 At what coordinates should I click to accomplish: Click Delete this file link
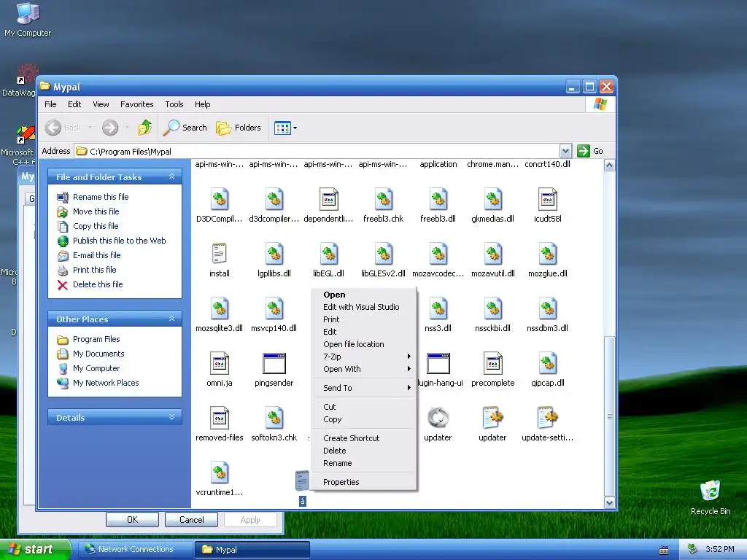(98, 284)
